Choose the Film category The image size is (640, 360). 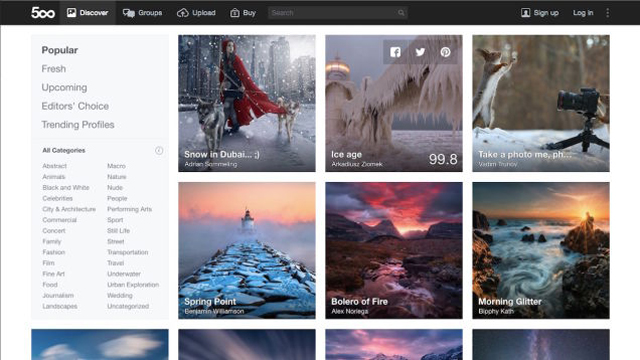(48, 263)
